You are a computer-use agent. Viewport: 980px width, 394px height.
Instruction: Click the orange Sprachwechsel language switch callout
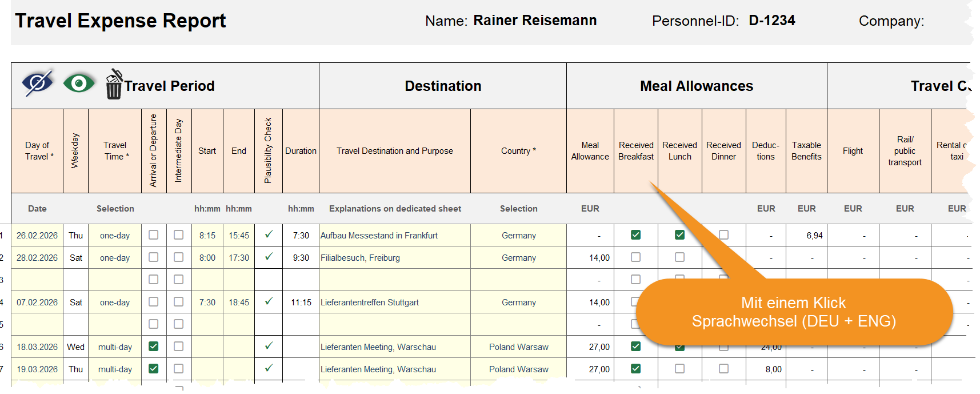tap(793, 312)
